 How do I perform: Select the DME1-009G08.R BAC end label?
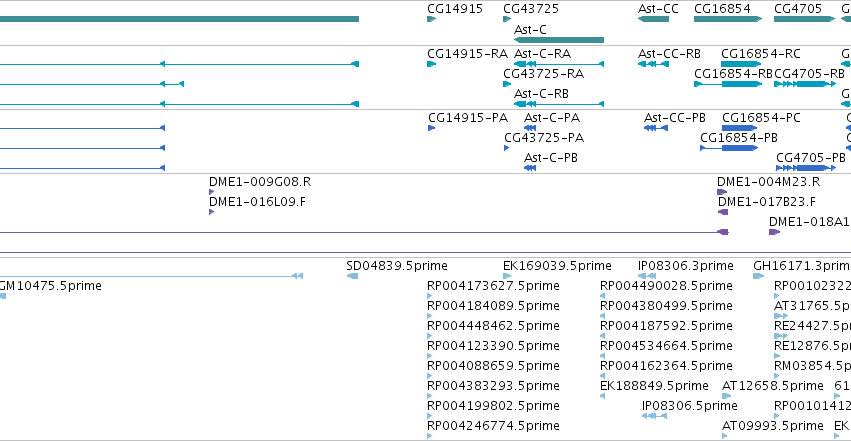click(x=260, y=182)
